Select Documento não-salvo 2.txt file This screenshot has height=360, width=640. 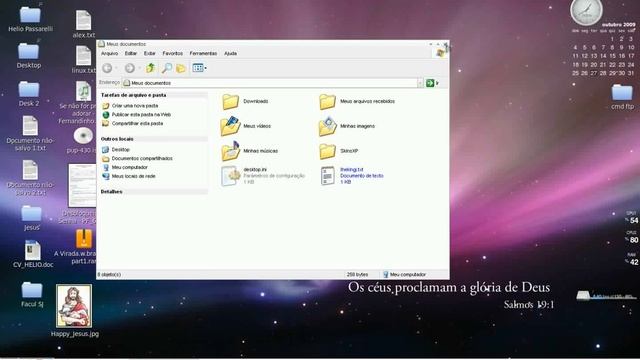click(x=30, y=170)
